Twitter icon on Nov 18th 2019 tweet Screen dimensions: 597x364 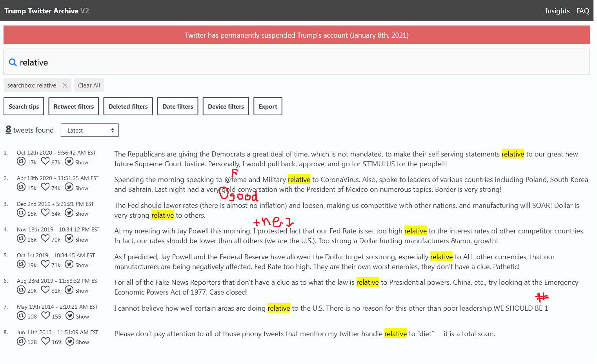[x=69, y=238]
